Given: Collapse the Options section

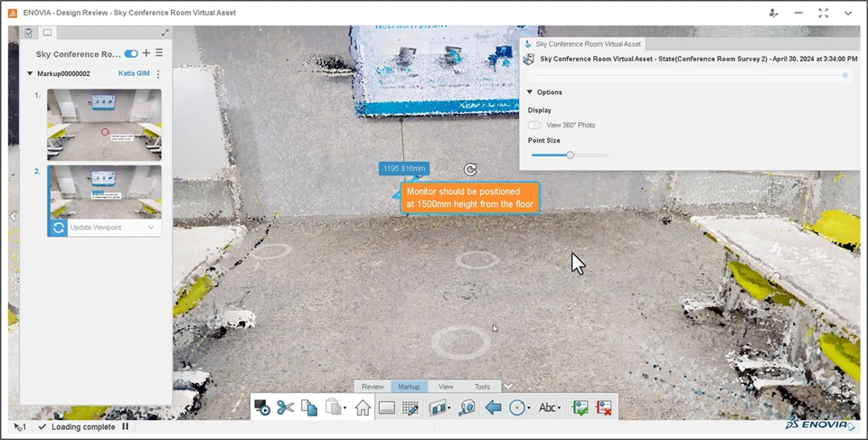Looking at the screenshot, I should 530,92.
